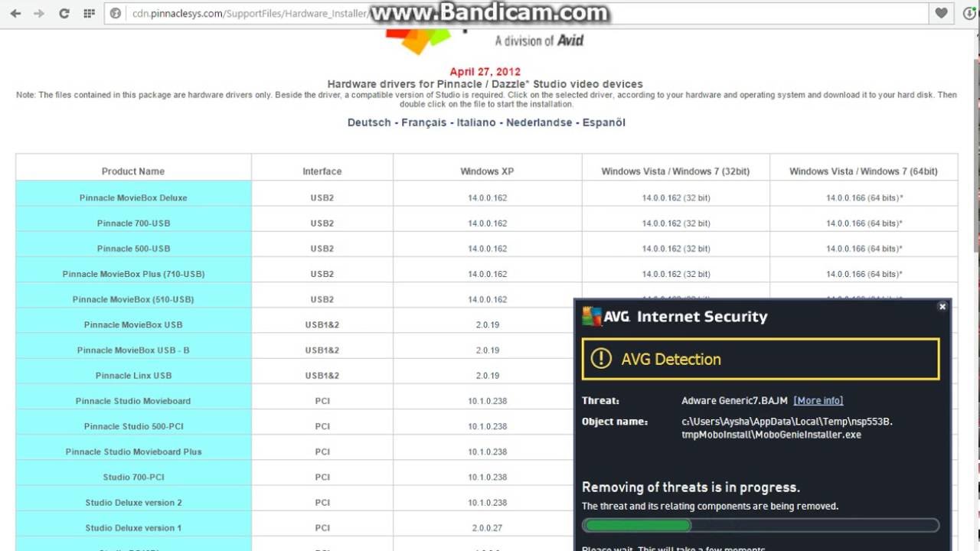Download Pinnacle 700-USB Windows XP driver

point(487,223)
